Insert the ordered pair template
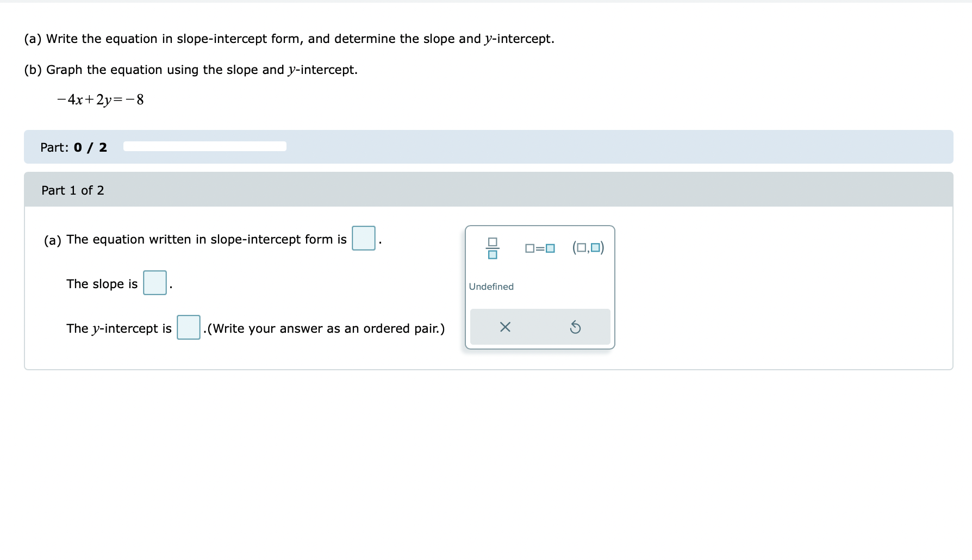 pos(588,248)
